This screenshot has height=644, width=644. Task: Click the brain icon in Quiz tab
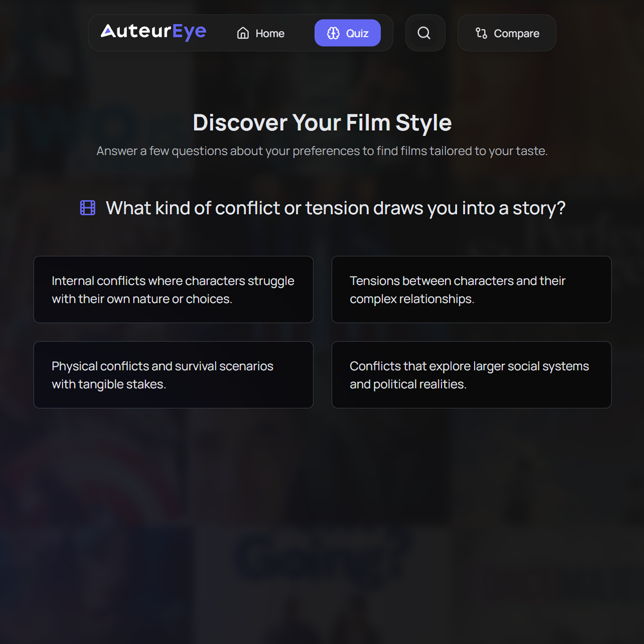pyautogui.click(x=333, y=33)
